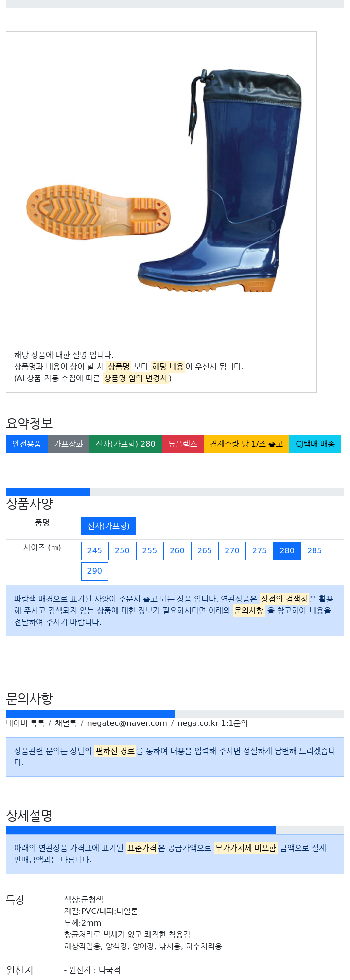Choose size 265
The height and width of the screenshot is (980, 350).
[205, 550]
